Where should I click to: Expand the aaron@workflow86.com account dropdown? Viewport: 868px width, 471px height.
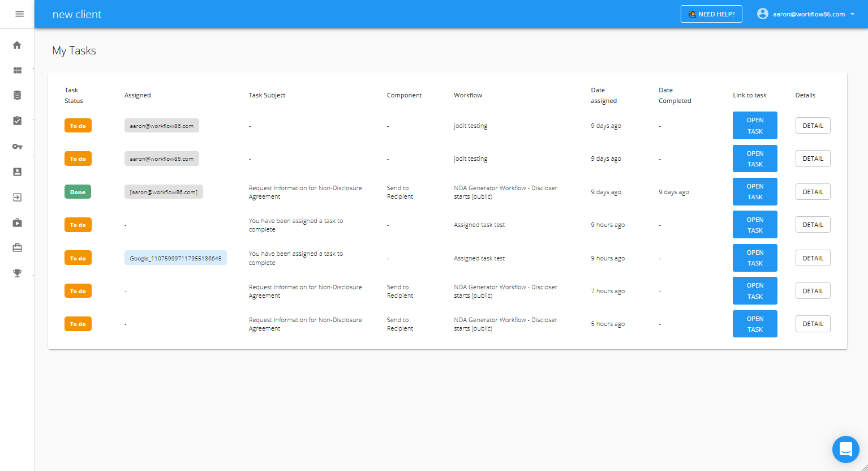(x=806, y=14)
